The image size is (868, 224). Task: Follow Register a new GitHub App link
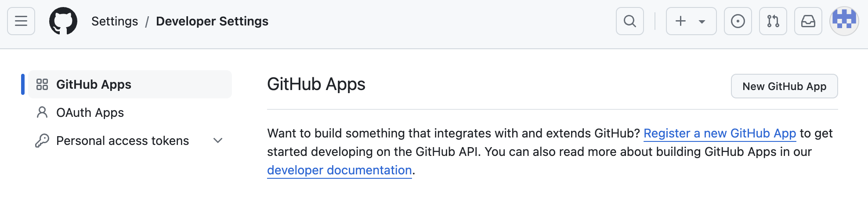coord(720,133)
